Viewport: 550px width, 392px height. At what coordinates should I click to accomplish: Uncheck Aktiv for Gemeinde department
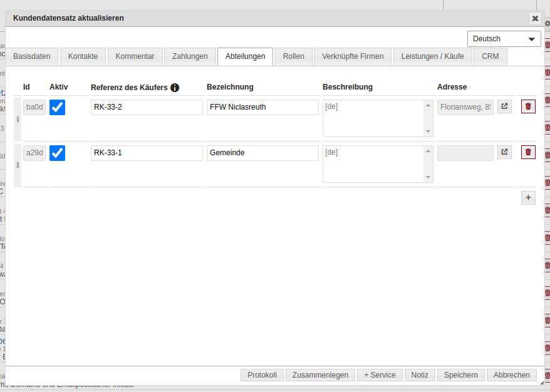tap(58, 153)
